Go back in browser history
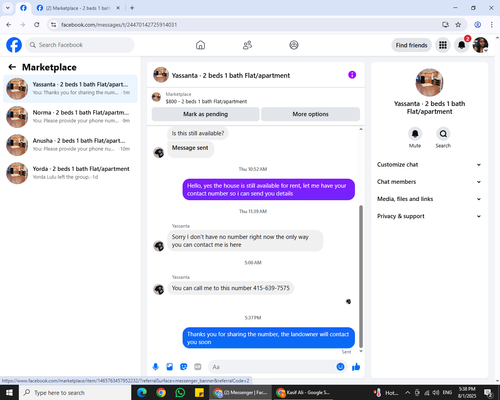Image resolution: width=500 pixels, height=400 pixels. click(9, 25)
